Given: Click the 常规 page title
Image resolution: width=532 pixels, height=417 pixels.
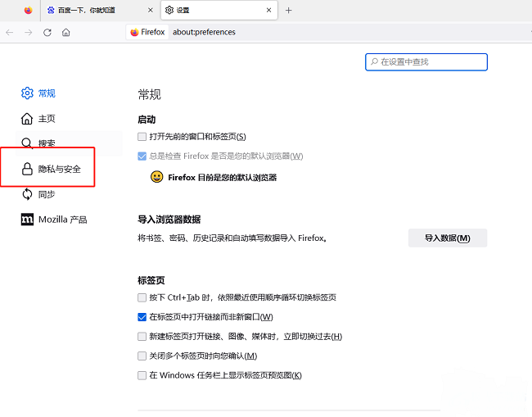Looking at the screenshot, I should coord(149,94).
